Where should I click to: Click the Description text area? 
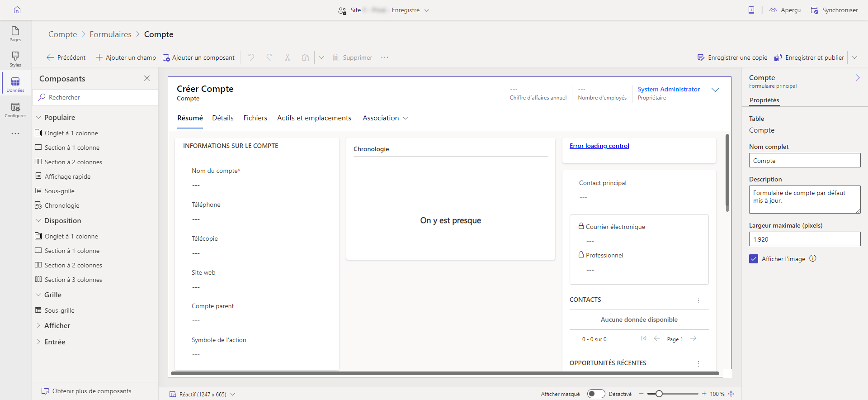(x=805, y=200)
